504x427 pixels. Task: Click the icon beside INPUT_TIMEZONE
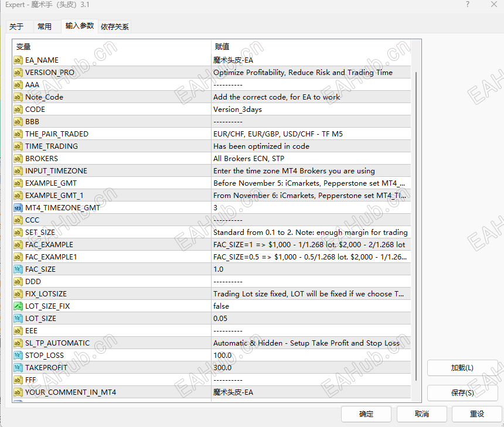pos(18,171)
